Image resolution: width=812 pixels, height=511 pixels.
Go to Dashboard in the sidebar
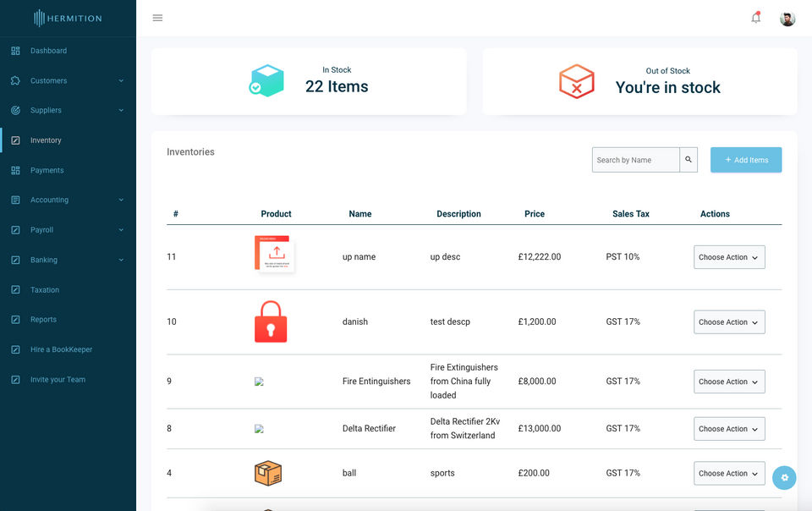click(x=49, y=51)
